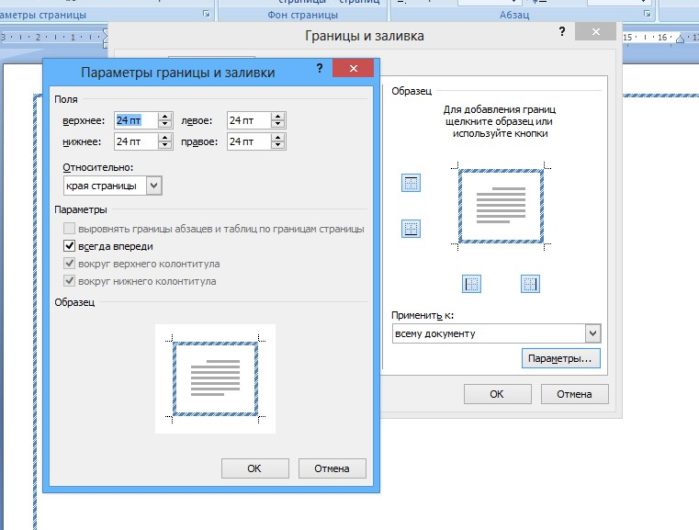This screenshot has height=530, width=699.
Task: Toggle вокруг верхнего колонтитула checkbox
Action: [x=69, y=264]
